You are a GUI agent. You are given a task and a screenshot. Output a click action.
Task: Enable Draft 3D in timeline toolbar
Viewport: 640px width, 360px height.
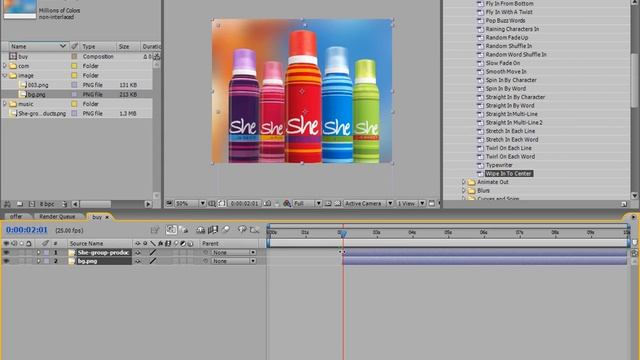point(184,230)
